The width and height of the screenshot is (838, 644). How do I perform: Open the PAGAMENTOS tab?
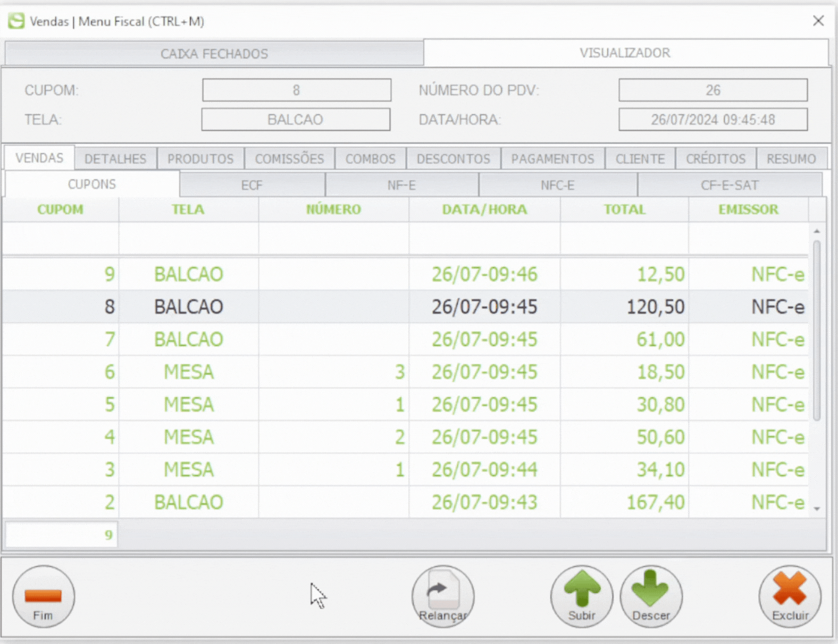pos(553,159)
